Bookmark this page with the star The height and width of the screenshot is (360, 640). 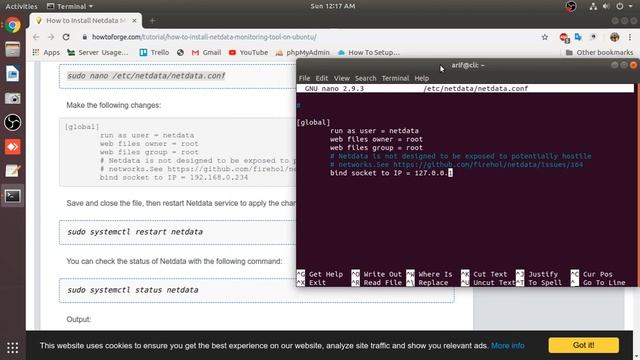coord(545,37)
